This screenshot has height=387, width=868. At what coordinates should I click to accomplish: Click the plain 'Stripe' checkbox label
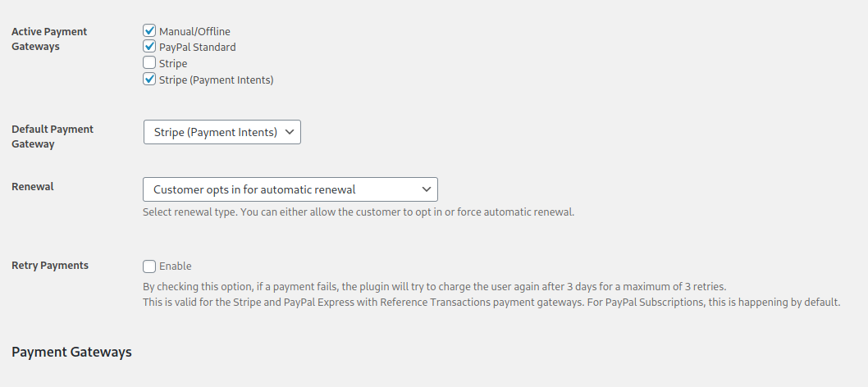[x=173, y=64]
